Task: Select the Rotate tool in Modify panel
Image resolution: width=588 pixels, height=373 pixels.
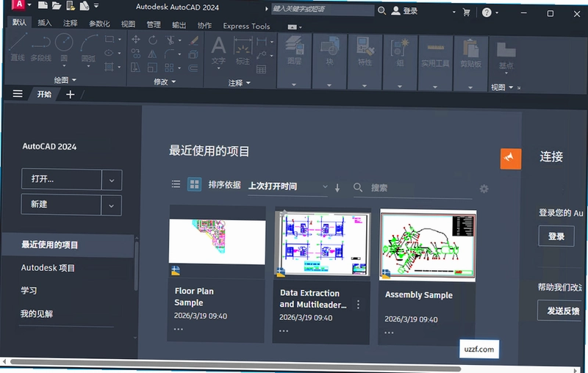Action: (152, 40)
